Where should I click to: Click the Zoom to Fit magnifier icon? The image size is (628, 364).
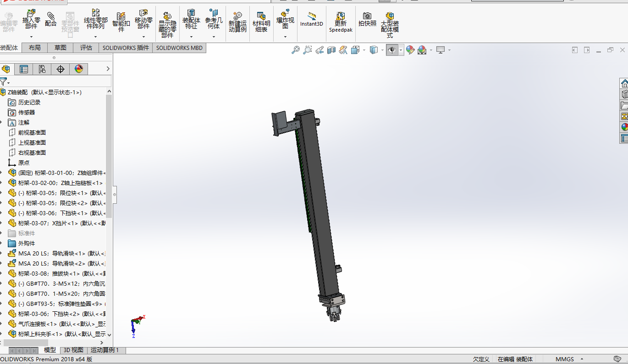296,50
